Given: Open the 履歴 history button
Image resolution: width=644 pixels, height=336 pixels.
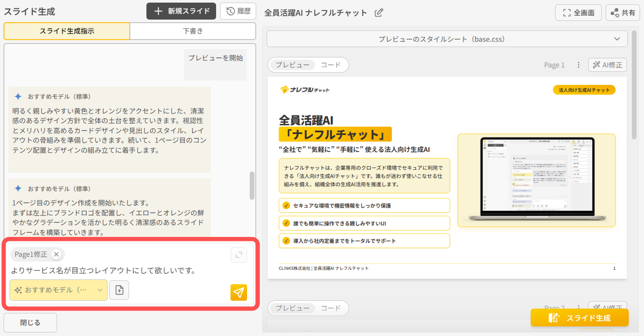Looking at the screenshot, I should pyautogui.click(x=238, y=11).
